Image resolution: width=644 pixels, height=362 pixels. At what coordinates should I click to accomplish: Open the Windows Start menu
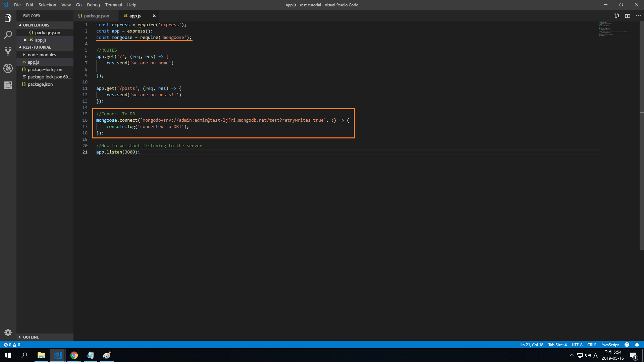[8, 355]
